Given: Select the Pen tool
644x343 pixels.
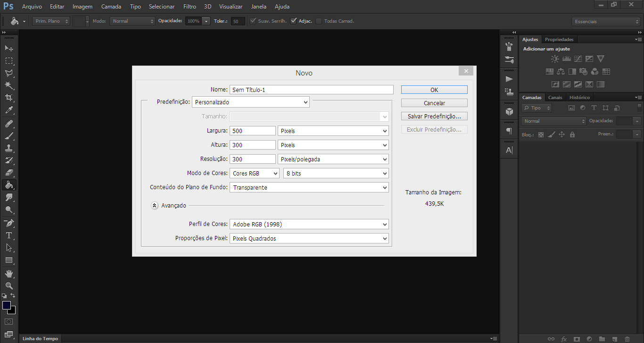Looking at the screenshot, I should (9, 223).
